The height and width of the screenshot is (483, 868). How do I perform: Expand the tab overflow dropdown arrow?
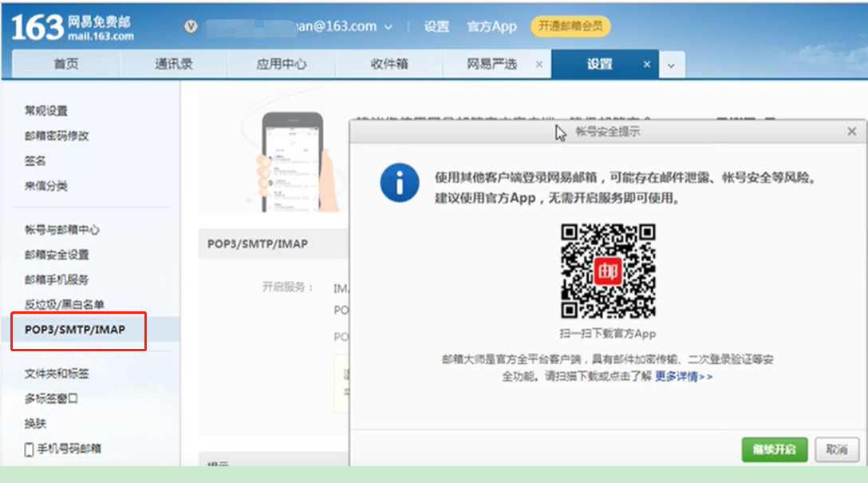pos(672,65)
